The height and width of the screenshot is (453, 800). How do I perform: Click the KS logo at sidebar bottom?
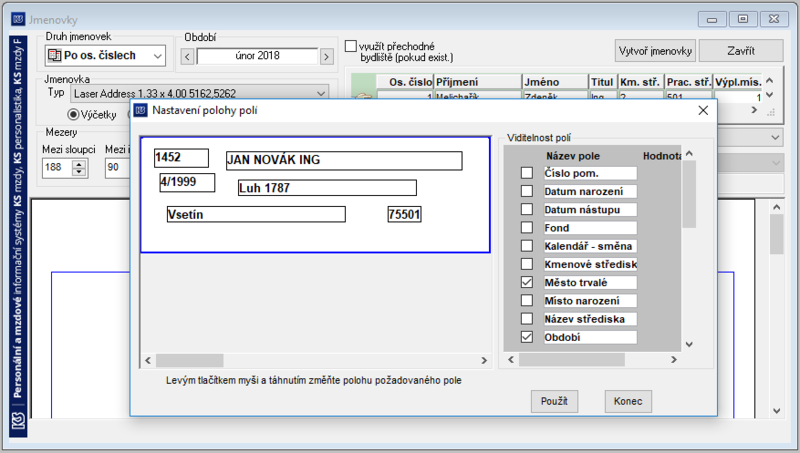[18, 422]
